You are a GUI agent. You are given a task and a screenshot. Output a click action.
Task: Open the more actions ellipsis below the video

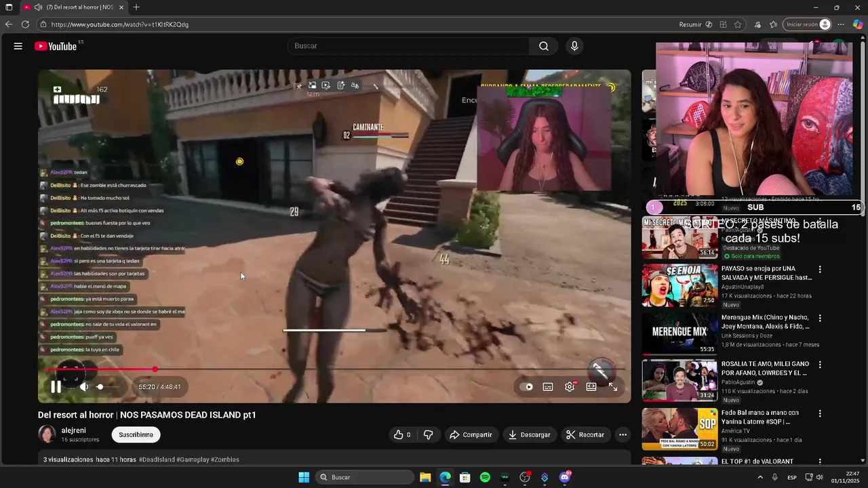coord(623,434)
